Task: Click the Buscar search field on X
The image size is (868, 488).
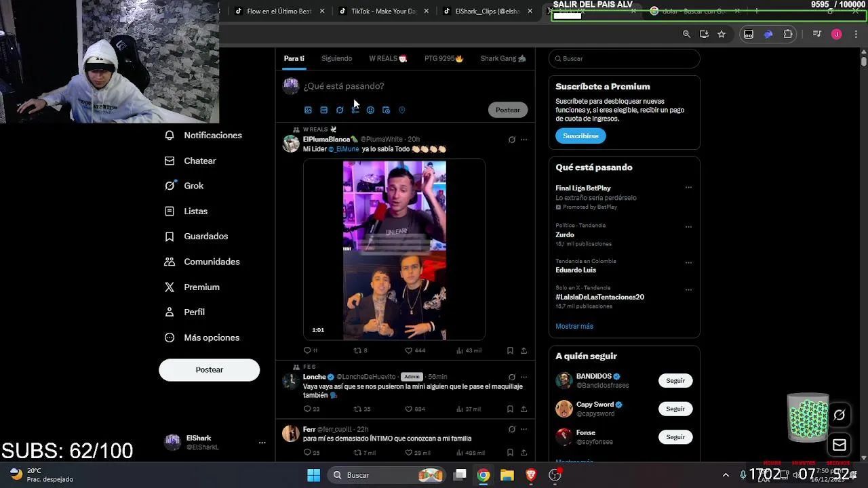Action: (x=624, y=58)
